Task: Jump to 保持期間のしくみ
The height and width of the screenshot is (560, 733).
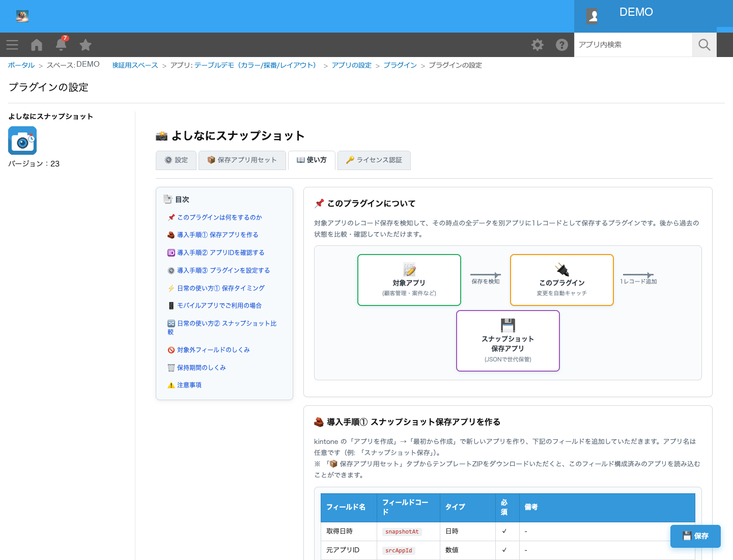Action: [197, 368]
